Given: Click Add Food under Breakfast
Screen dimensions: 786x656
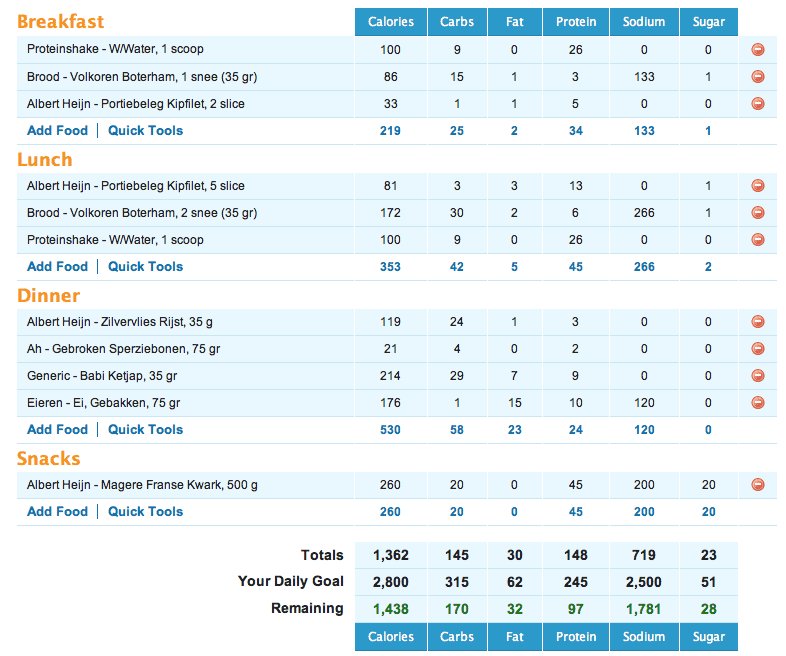Looking at the screenshot, I should (55, 131).
